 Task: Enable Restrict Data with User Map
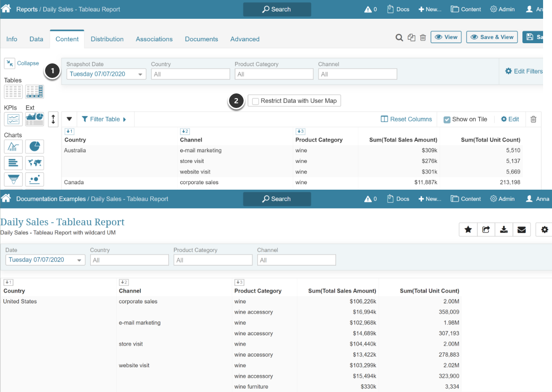[255, 101]
